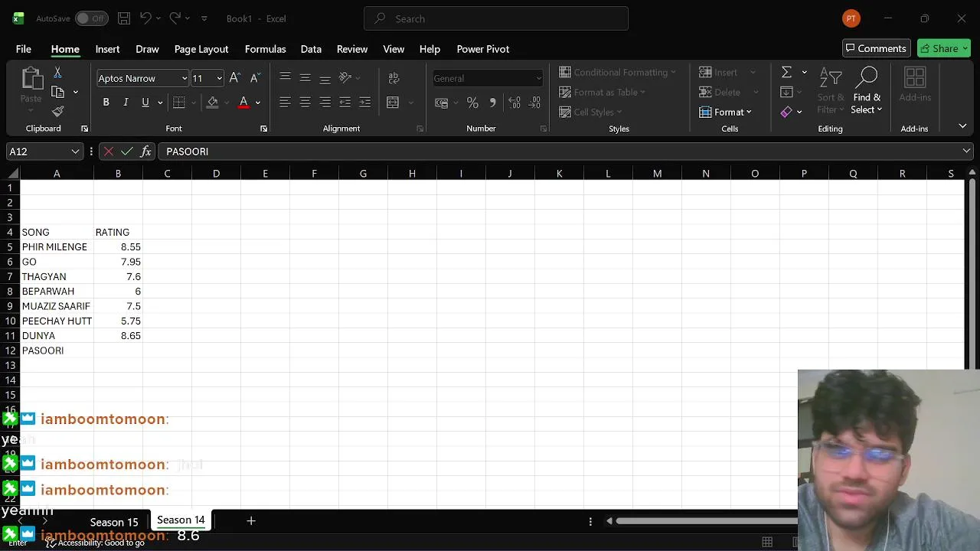980x551 pixels.
Task: Click the Decrease Indent icon
Action: (345, 103)
